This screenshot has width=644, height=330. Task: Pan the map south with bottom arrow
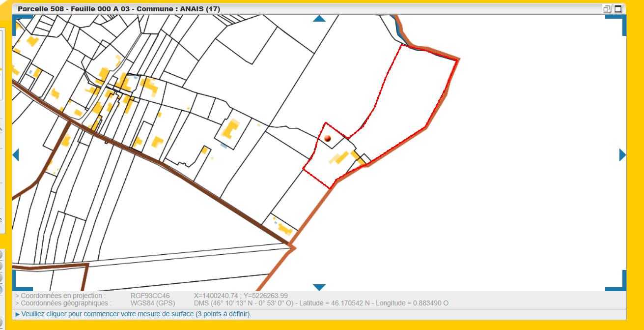pos(319,287)
